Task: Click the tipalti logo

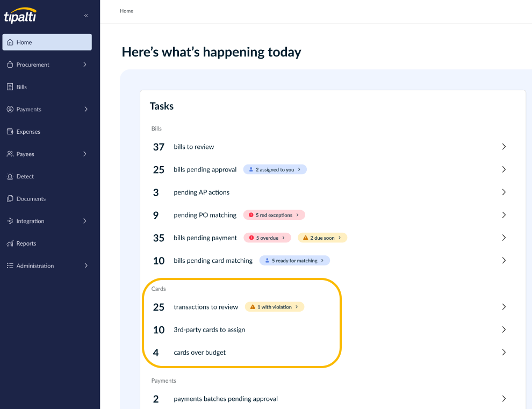Action: 20,16
